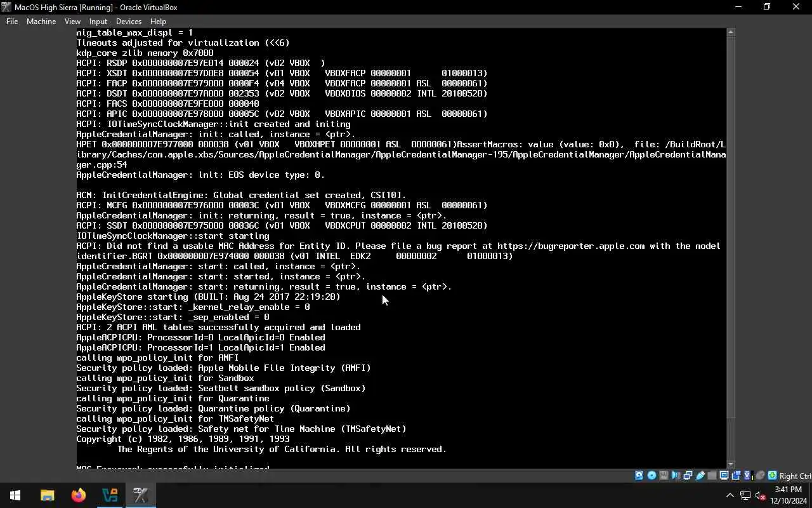Close the VirtualBox VM window
The height and width of the screenshot is (508, 812).
tap(796, 7)
